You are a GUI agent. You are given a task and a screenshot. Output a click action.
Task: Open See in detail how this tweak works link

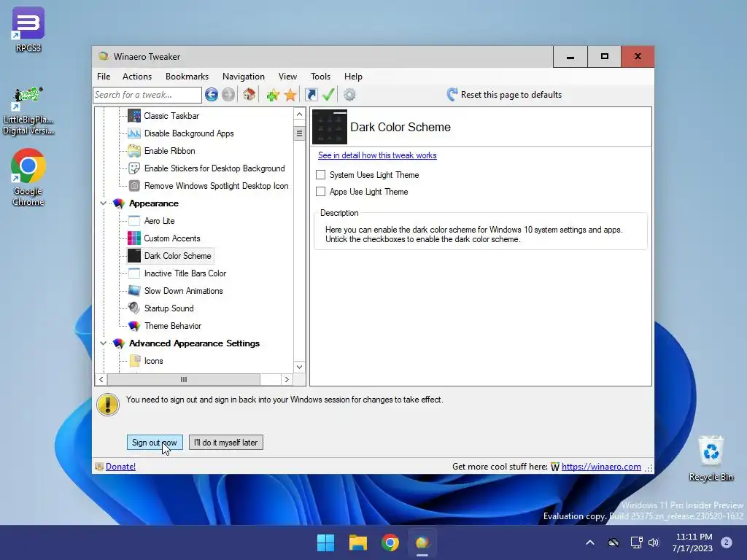[x=377, y=155]
